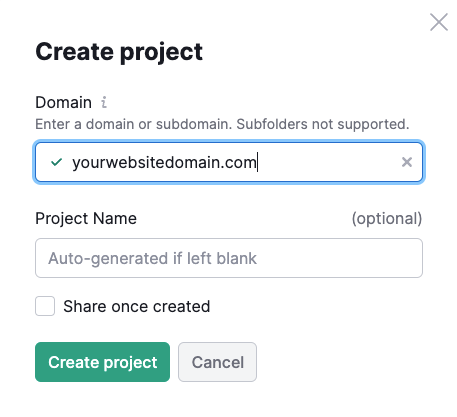Select the 'Auto-generated if left blank' placeholder field

(229, 258)
